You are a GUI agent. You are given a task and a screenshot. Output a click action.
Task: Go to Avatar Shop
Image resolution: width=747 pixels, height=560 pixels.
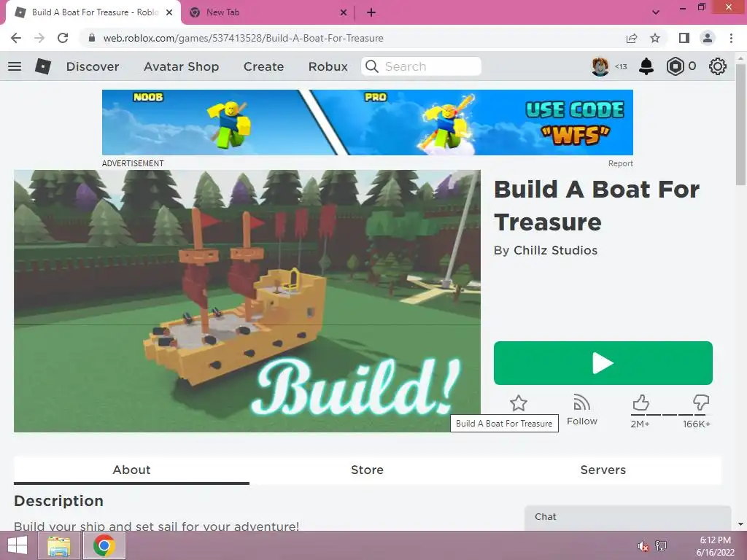(181, 66)
